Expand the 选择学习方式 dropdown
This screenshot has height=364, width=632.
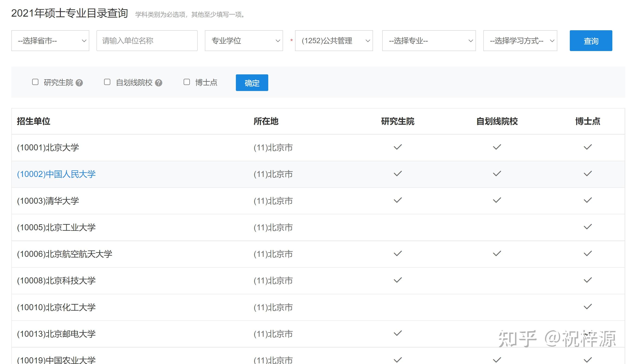coord(520,41)
